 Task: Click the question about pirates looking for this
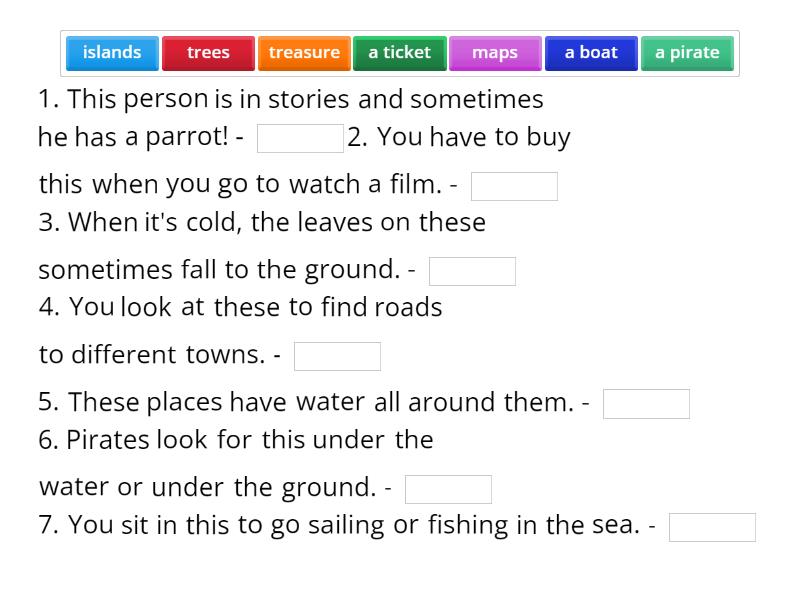[235, 439]
